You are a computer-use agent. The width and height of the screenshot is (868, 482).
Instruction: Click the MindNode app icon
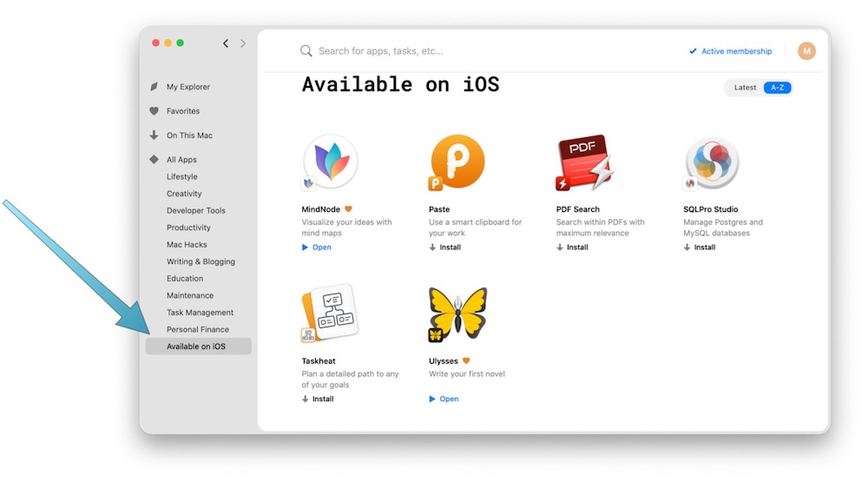[331, 162]
